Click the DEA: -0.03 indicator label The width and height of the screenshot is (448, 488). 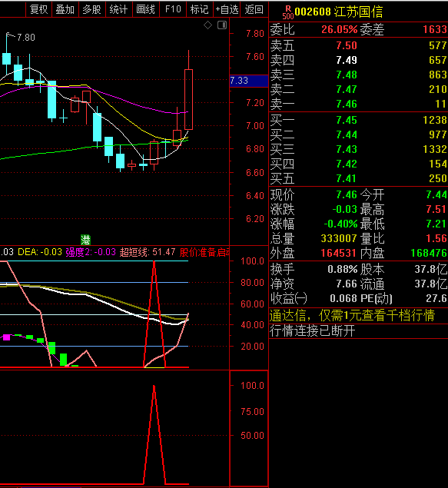40,252
